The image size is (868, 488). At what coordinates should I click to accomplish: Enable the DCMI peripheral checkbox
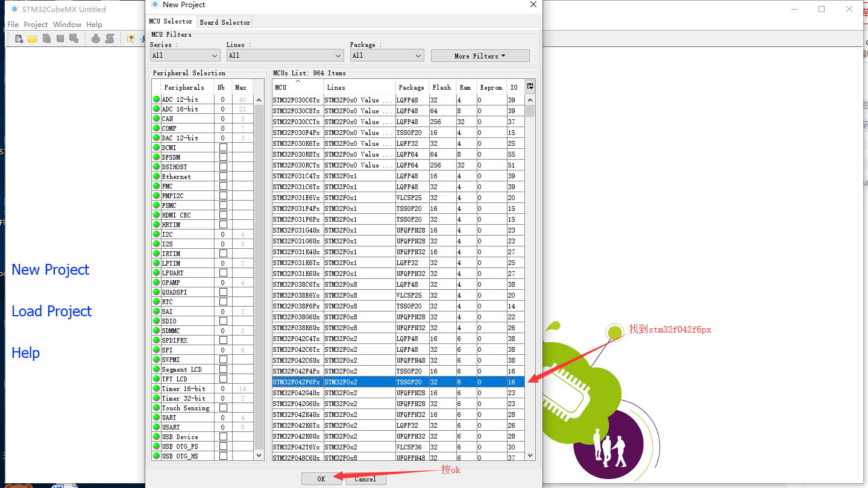222,147
